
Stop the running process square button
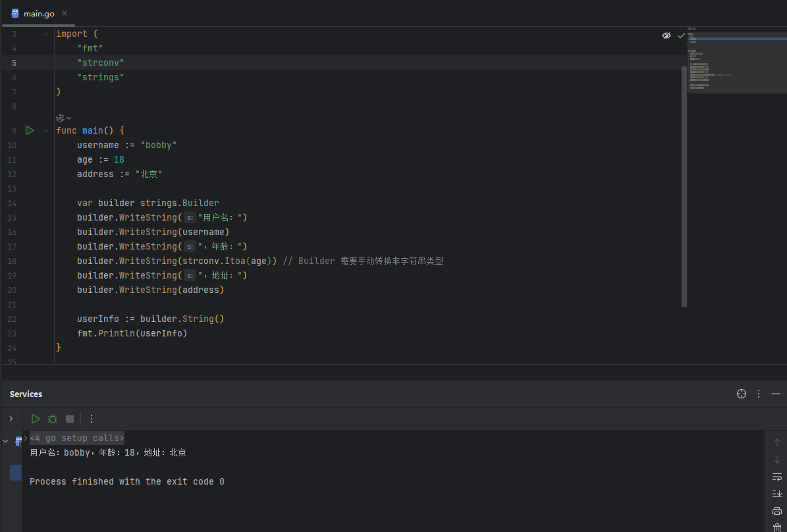[x=70, y=419]
